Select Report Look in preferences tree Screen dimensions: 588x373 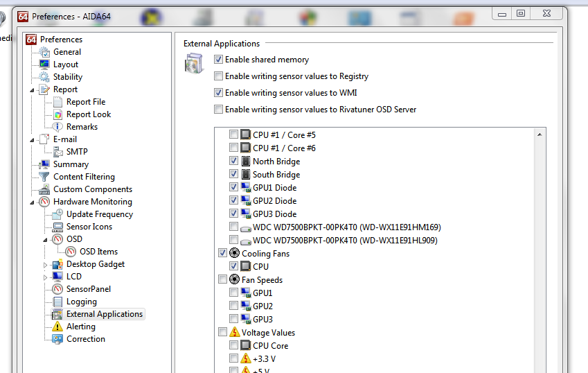click(x=88, y=114)
